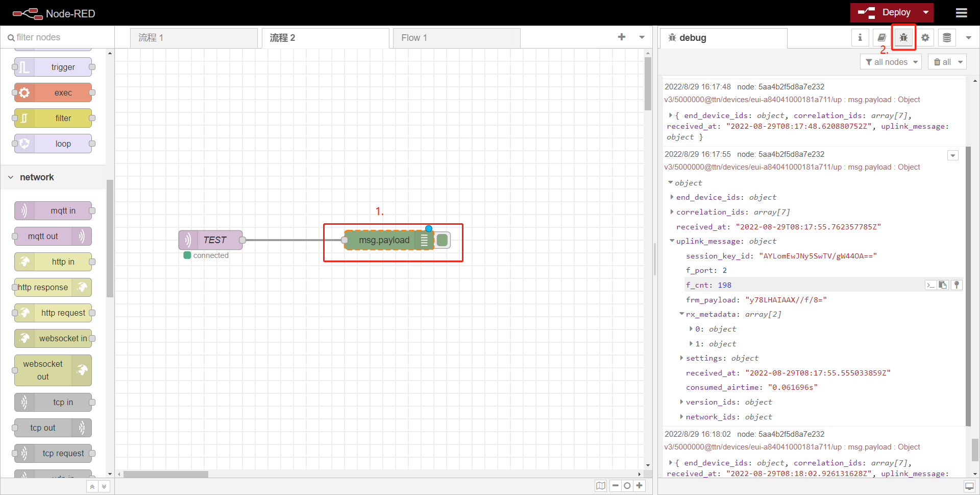This screenshot has height=495, width=980.
Task: Open the Deploy options dropdown arrow
Action: point(926,13)
